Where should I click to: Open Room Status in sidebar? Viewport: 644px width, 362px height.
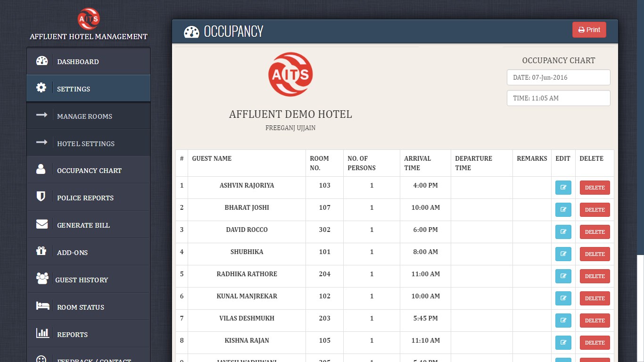click(89, 307)
